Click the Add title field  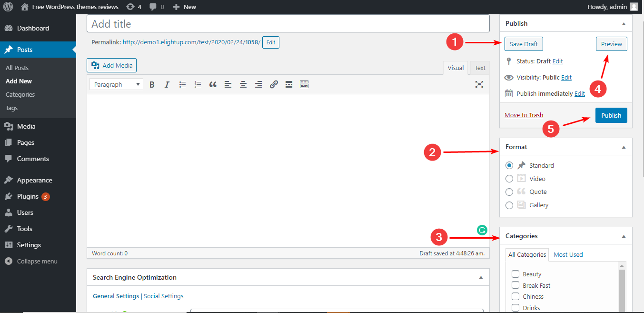click(288, 24)
